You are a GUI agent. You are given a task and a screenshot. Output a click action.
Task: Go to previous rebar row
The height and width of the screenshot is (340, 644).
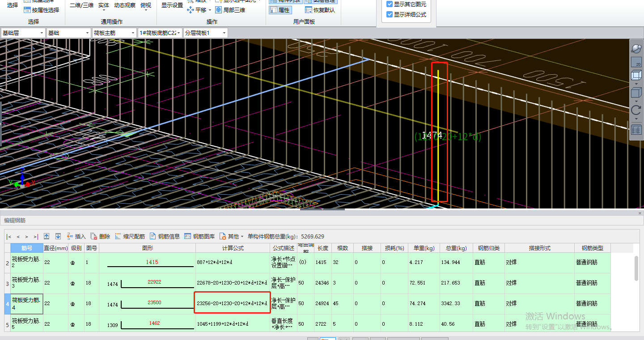[x=18, y=237]
